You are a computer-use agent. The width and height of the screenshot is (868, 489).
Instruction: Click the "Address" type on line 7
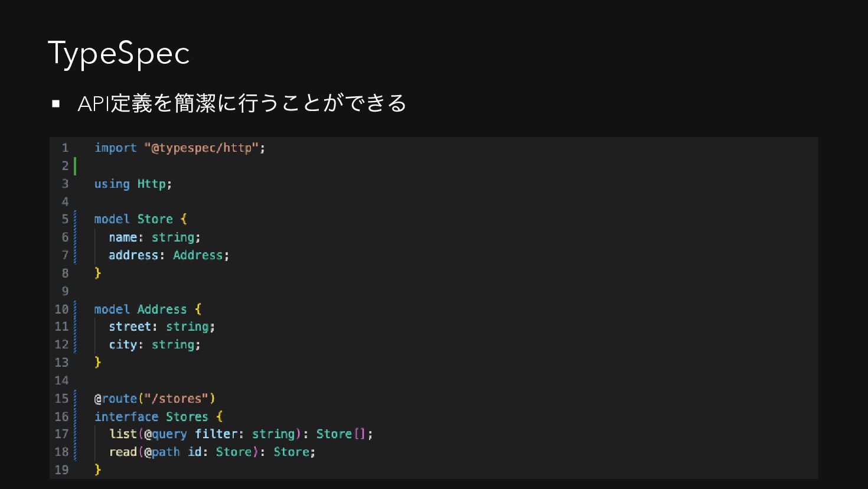click(x=198, y=255)
